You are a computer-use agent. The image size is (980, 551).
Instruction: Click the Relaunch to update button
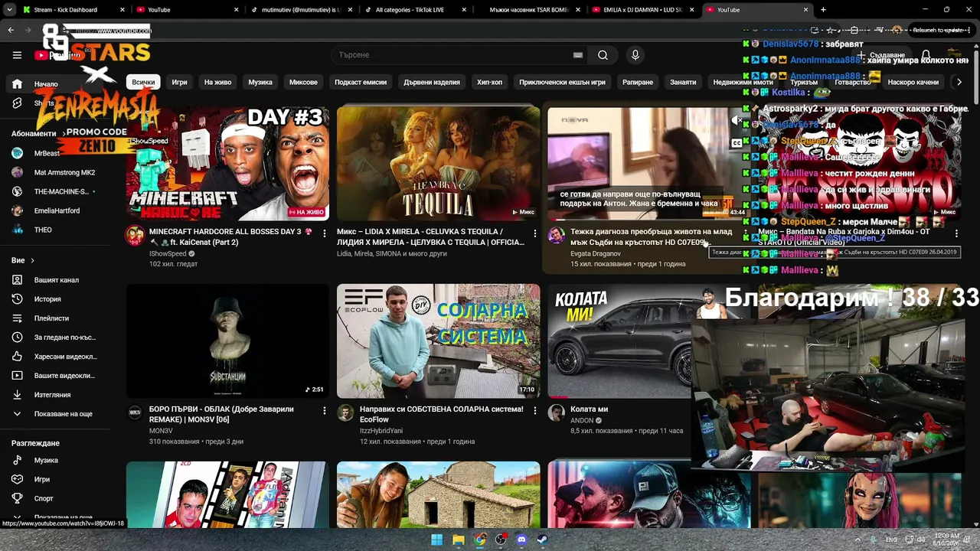940,30
